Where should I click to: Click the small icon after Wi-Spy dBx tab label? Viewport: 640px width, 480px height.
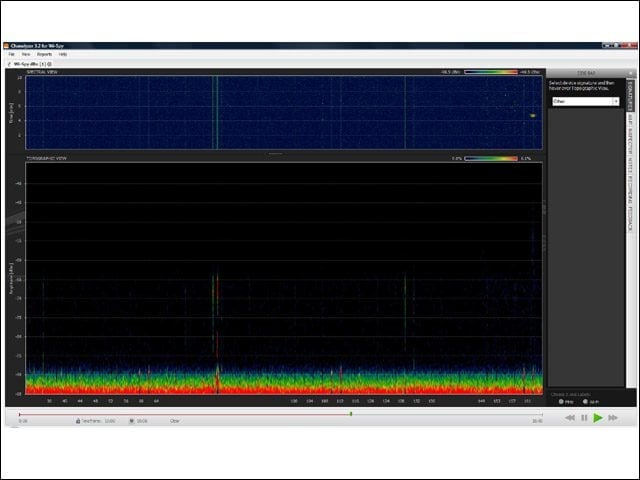[x=49, y=64]
